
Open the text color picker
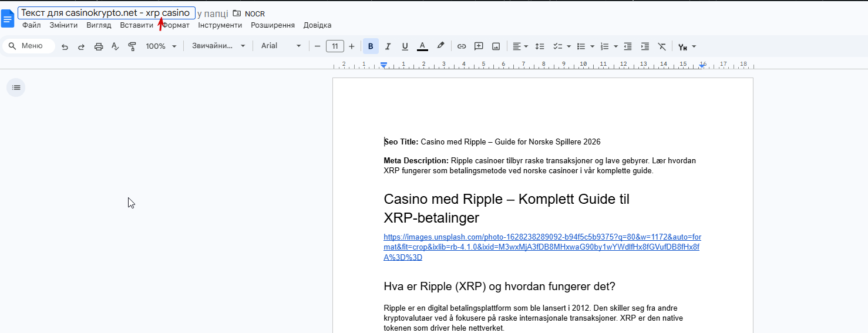[x=422, y=46]
